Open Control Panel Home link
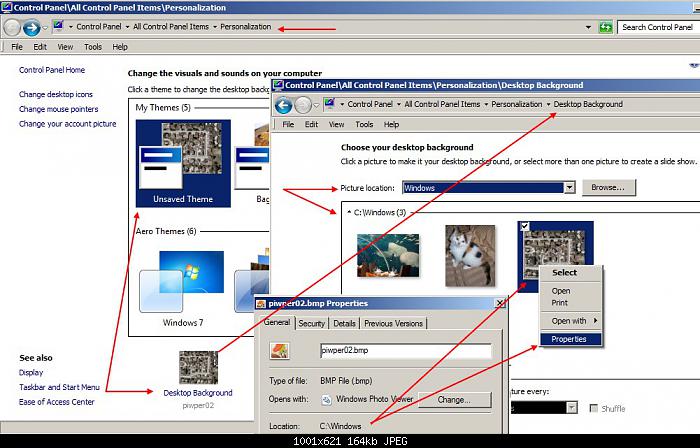 pos(52,70)
